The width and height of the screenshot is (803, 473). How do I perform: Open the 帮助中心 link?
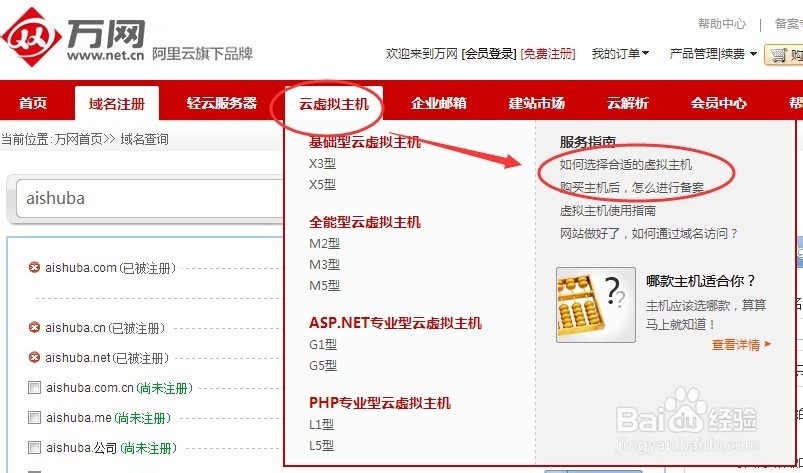tap(722, 24)
